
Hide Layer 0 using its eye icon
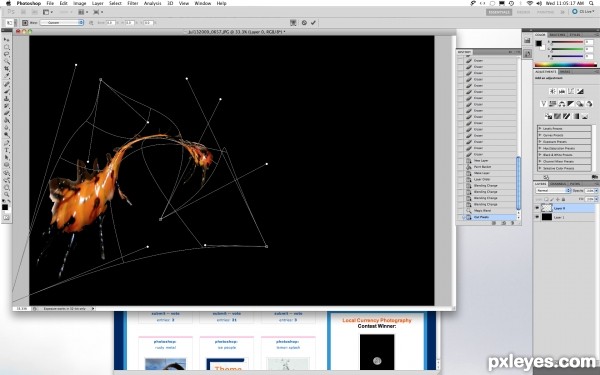pyautogui.click(x=537, y=208)
